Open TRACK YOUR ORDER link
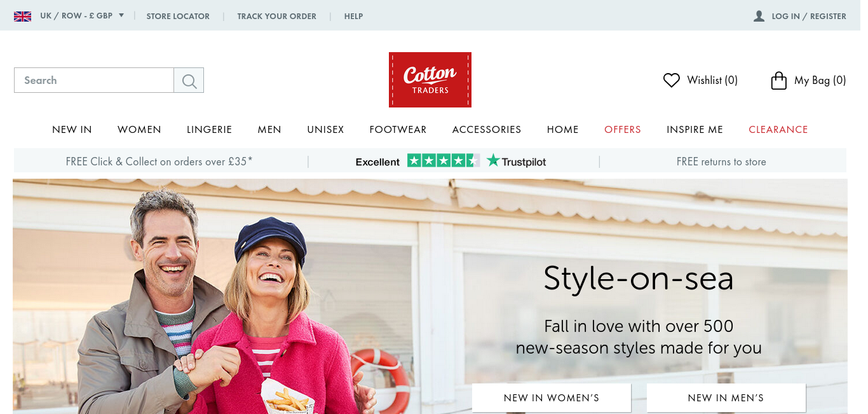Viewport: 868px width, 414px height. tap(276, 17)
